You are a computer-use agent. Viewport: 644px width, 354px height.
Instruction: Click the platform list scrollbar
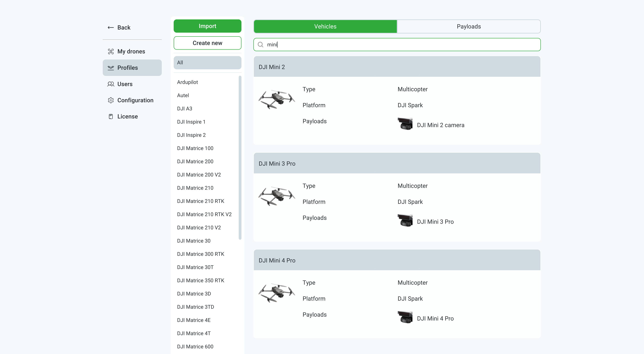click(240, 158)
